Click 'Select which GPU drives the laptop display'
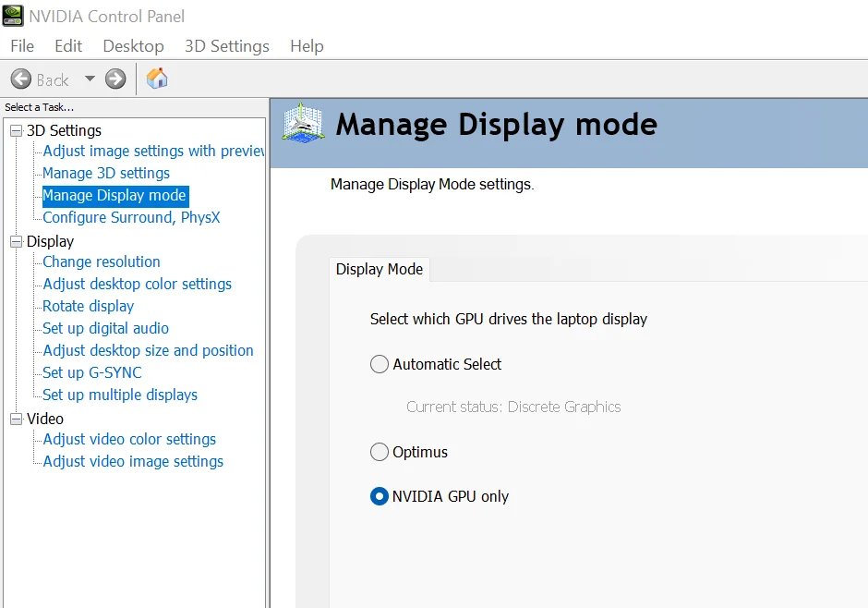868x608 pixels. tap(508, 319)
